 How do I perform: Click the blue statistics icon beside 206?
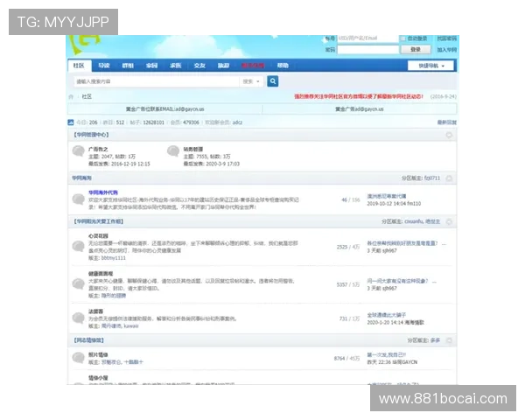(x=71, y=122)
